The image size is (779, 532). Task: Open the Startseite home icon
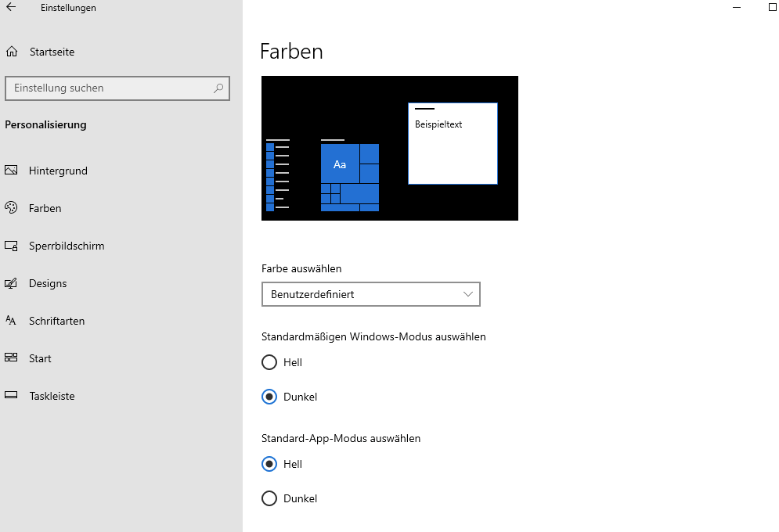tap(12, 52)
